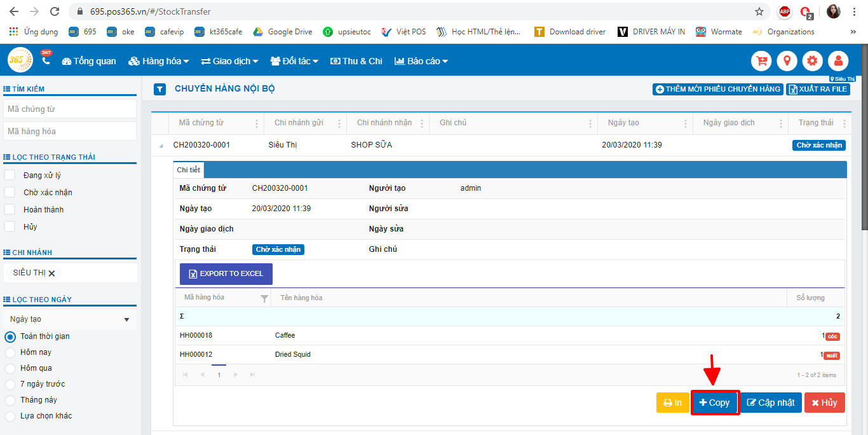Enable the Chờ xác nhận checkbox
The height and width of the screenshot is (435, 868).
tap(10, 193)
